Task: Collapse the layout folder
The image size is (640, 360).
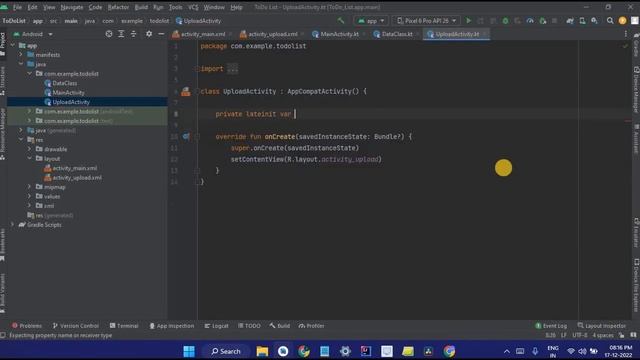Action: [x=29, y=158]
